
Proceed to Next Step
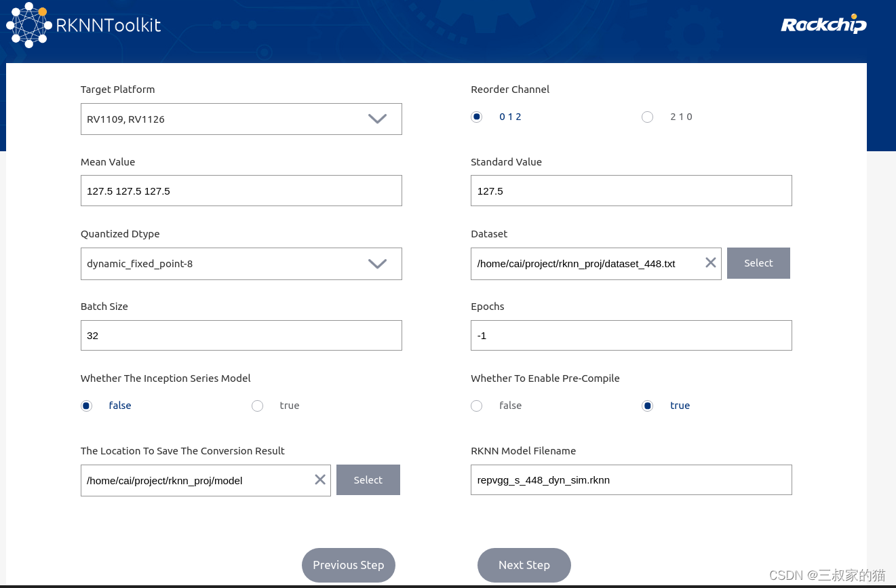point(524,565)
